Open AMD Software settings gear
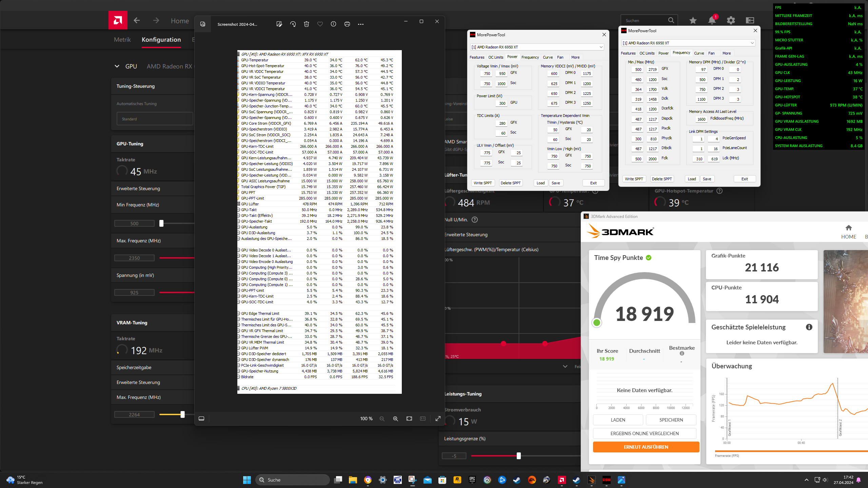868x488 pixels. [x=731, y=20]
